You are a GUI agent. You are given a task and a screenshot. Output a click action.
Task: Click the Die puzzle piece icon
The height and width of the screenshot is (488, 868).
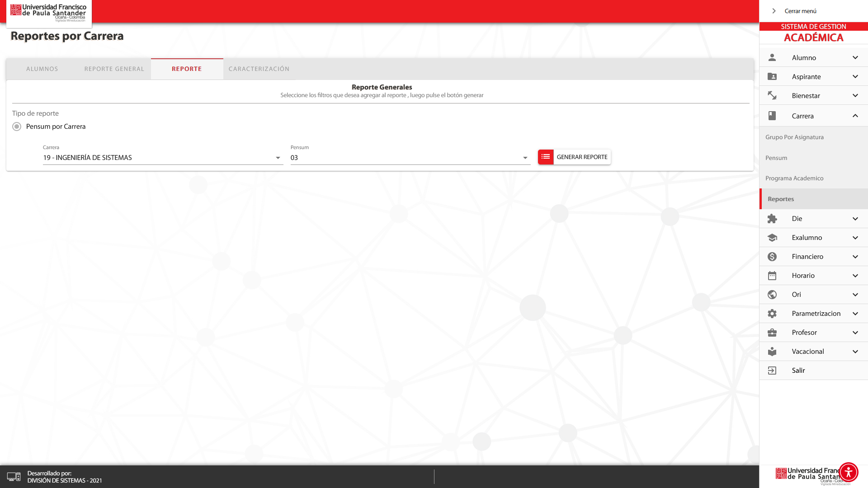772,219
